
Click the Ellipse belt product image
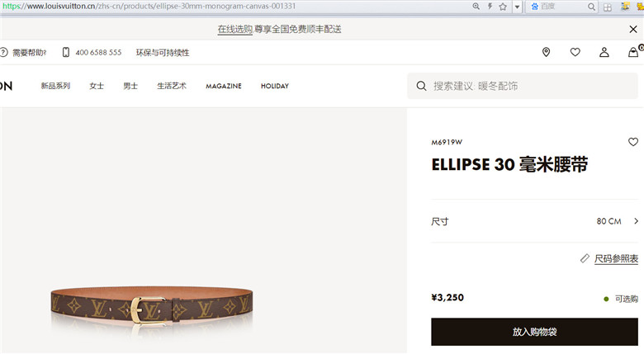point(152,306)
